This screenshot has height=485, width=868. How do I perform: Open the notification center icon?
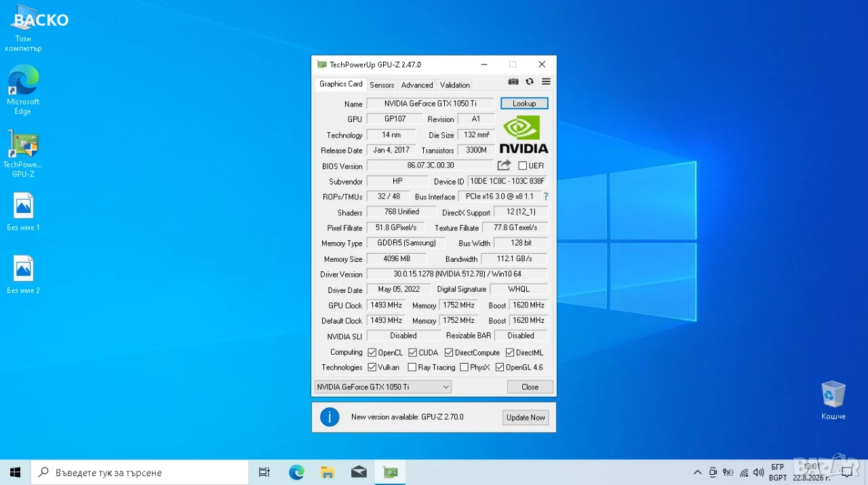click(847, 472)
